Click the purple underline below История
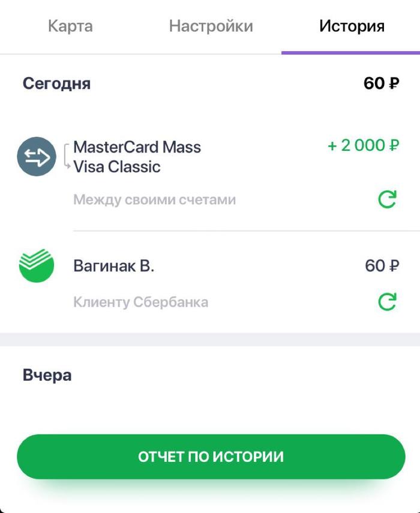Viewport: 420px width, 513px height. [x=350, y=52]
